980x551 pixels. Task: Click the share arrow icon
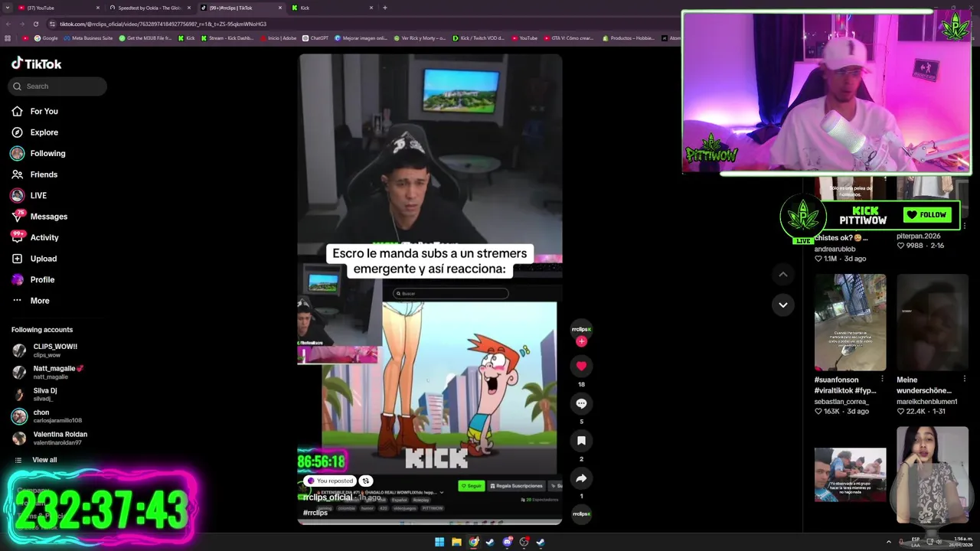pos(581,478)
